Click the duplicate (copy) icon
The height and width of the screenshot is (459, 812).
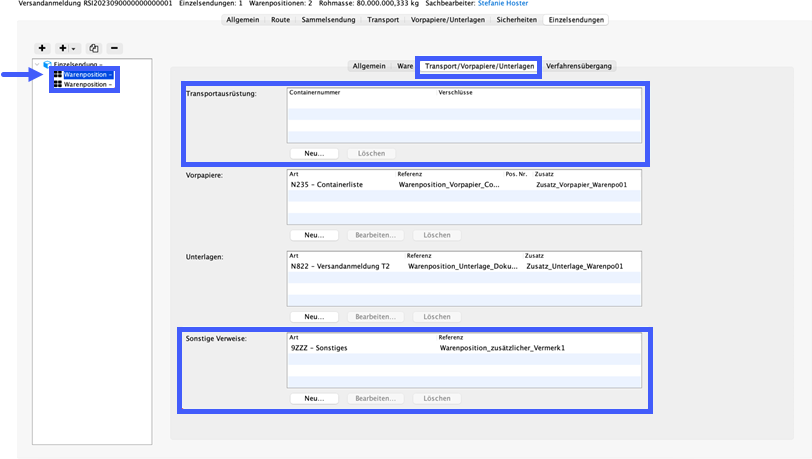(x=93, y=48)
